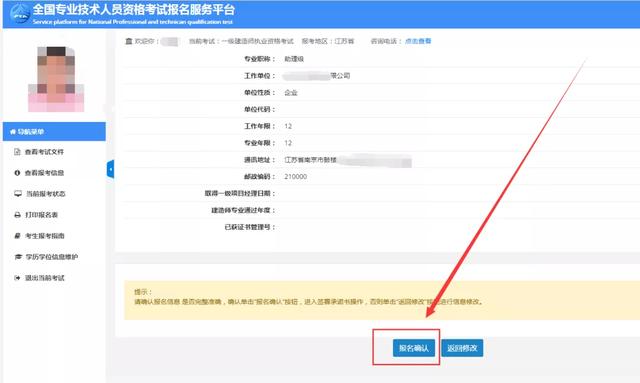Click the 建造师专业通过年度 label

tap(243, 210)
